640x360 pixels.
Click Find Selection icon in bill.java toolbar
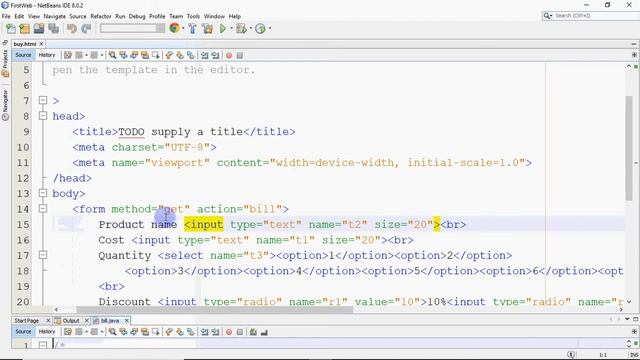[112, 332]
